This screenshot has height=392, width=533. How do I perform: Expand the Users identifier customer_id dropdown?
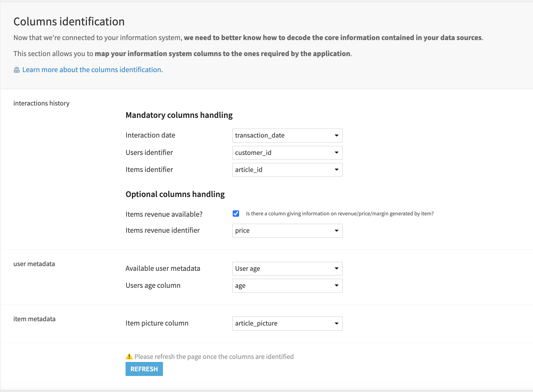point(287,153)
